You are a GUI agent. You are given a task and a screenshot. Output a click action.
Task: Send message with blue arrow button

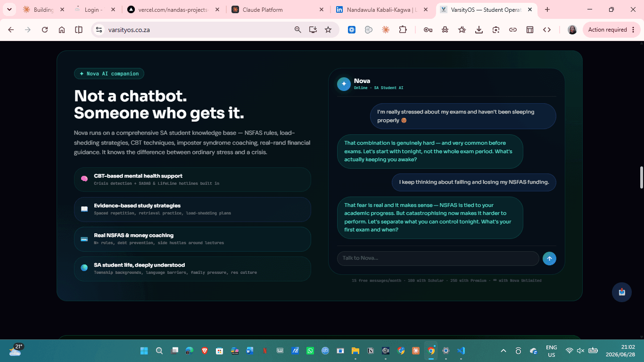pos(549,258)
